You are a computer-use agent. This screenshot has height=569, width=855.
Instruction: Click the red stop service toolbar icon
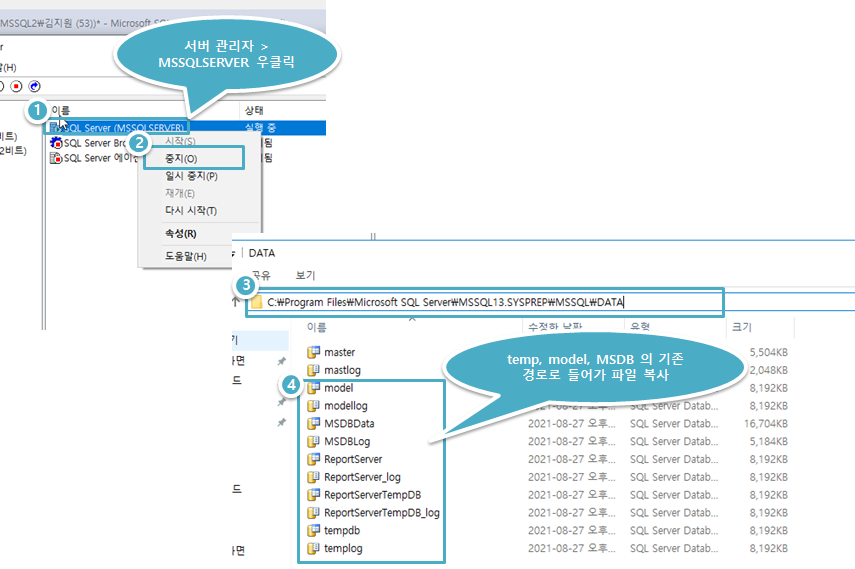click(x=16, y=86)
